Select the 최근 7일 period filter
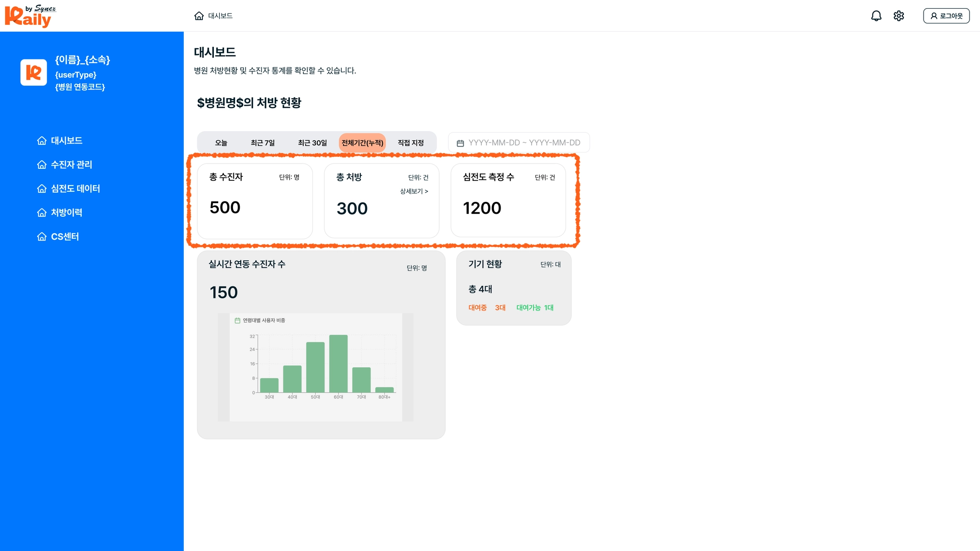Screen dimensions: 980x551 point(263,143)
